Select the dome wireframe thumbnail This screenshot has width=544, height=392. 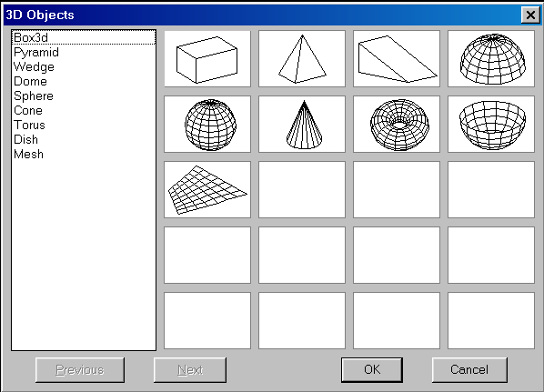coord(491,58)
